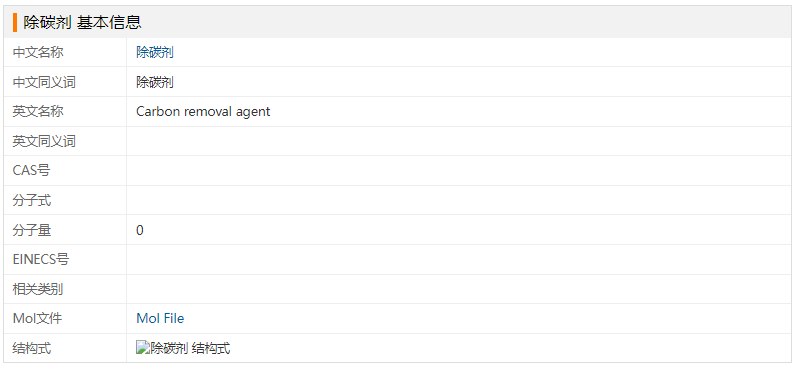Image resolution: width=798 pixels, height=369 pixels.
Task: Select the 英文同义词 row label
Action: pos(44,141)
